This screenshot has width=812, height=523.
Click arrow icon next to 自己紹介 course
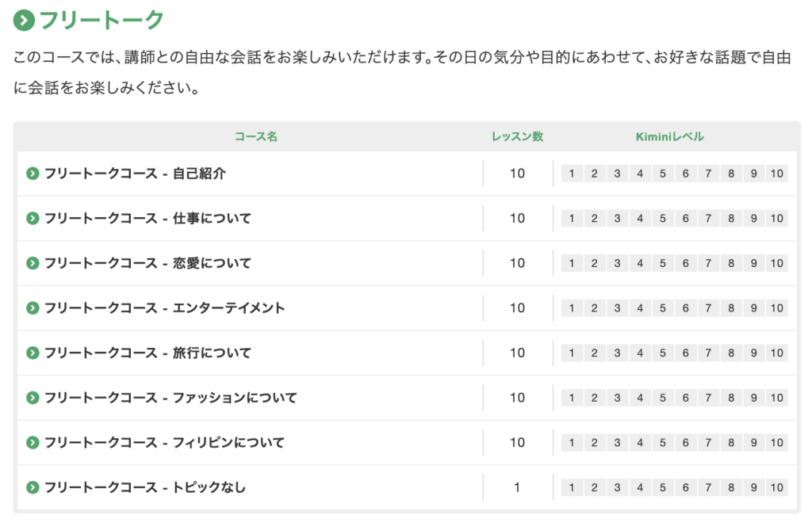(33, 174)
